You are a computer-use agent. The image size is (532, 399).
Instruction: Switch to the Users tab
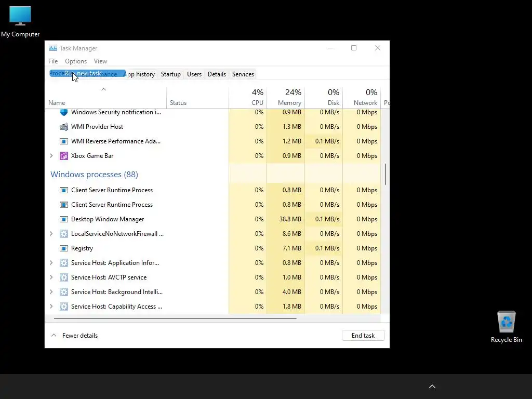coord(194,74)
